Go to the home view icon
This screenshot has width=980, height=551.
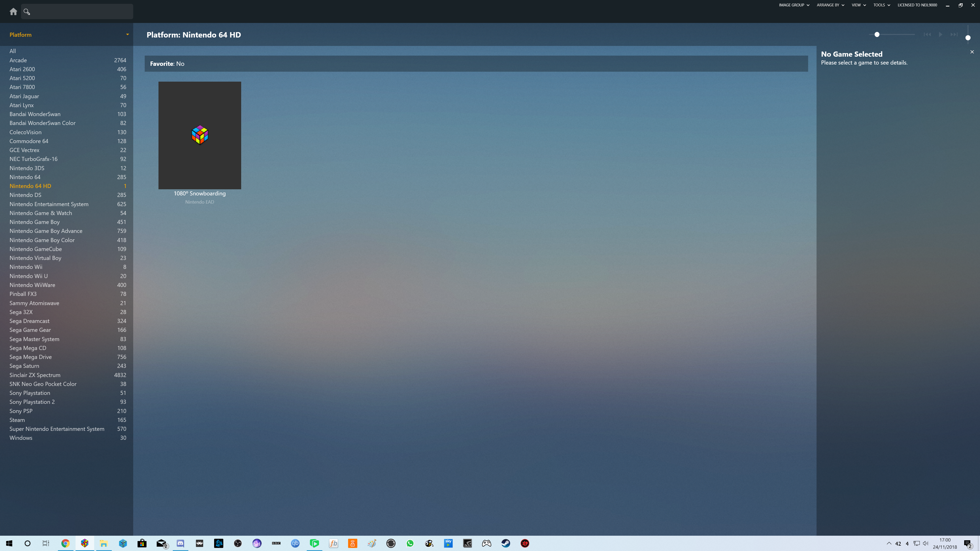coord(13,11)
